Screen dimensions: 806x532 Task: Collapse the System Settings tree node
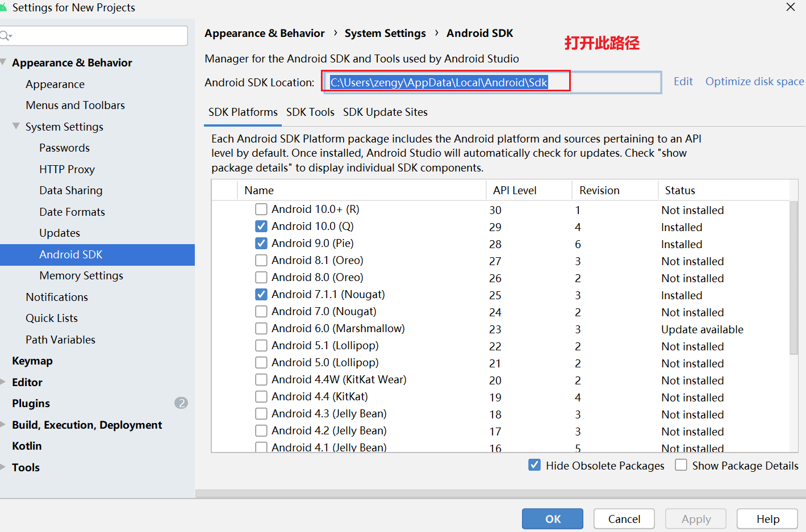(16, 126)
